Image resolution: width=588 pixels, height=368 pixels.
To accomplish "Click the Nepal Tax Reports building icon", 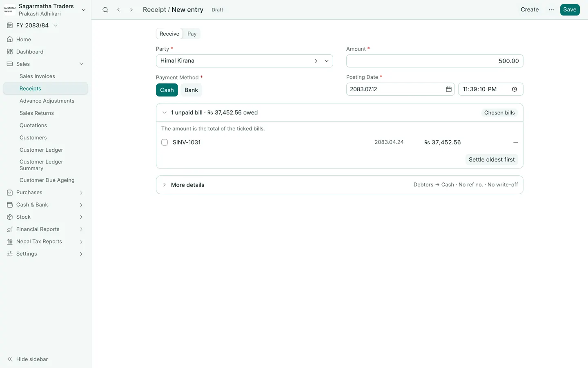I will pos(10,242).
